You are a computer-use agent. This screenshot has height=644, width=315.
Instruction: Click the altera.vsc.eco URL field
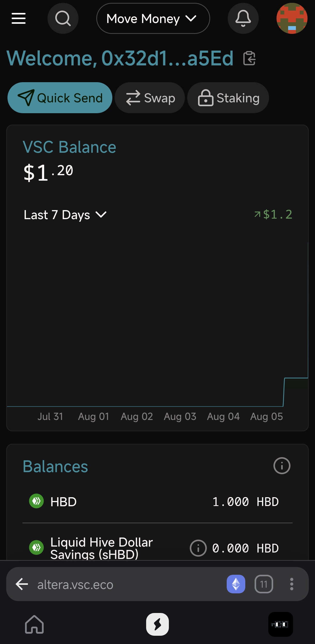coord(75,585)
